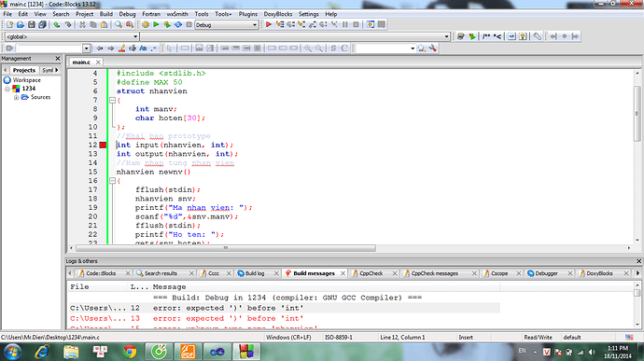644x361 pixels.
Task: Collapse the code fold at line 7
Action: coord(112,100)
